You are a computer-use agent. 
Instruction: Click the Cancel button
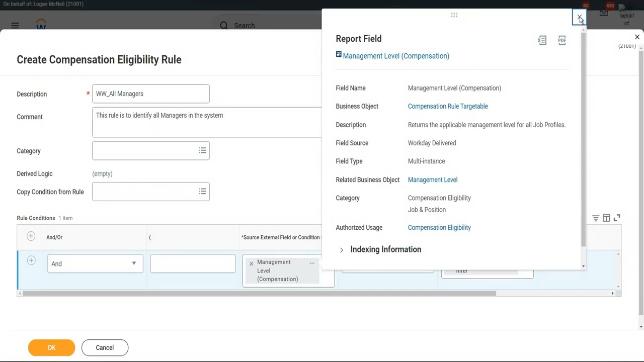coord(105,347)
